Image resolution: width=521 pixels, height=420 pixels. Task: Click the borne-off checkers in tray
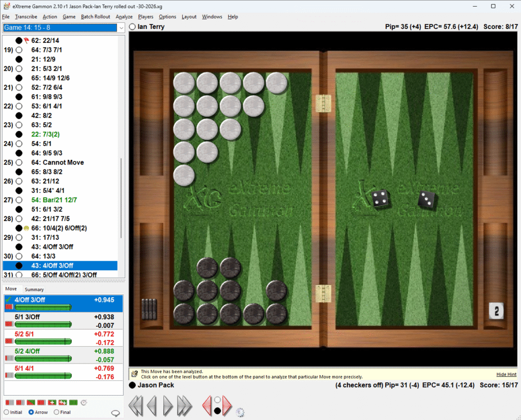point(149,309)
